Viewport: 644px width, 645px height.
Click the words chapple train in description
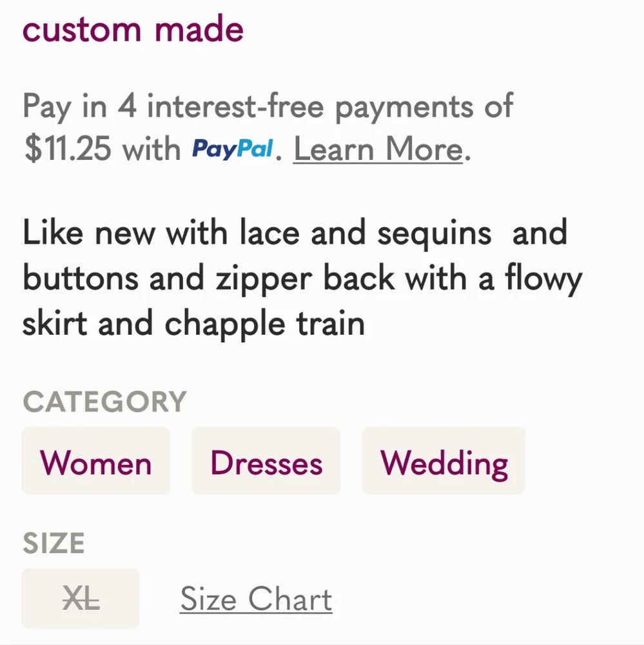[264, 325]
